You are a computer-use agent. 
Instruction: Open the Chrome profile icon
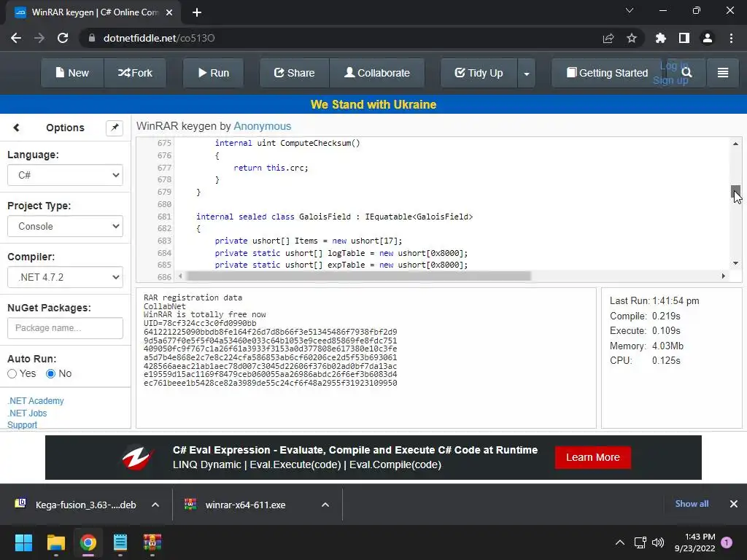click(708, 38)
